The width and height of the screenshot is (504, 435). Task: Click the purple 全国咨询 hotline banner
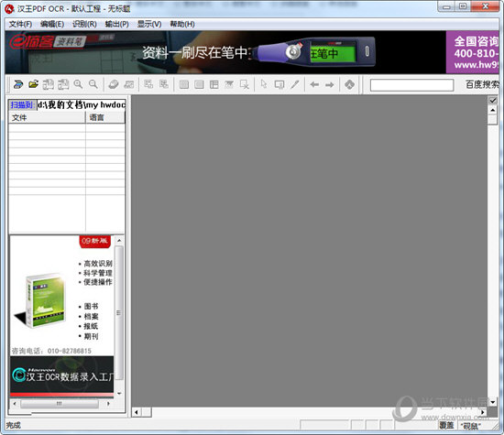point(473,52)
